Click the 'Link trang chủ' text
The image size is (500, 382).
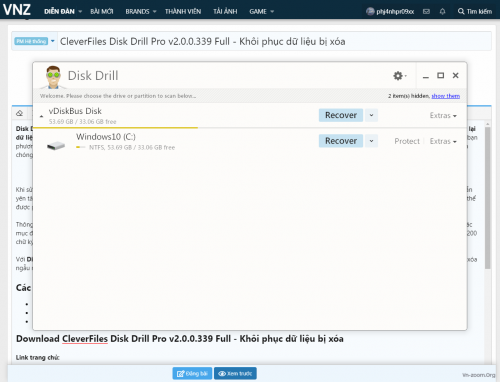coord(38,358)
